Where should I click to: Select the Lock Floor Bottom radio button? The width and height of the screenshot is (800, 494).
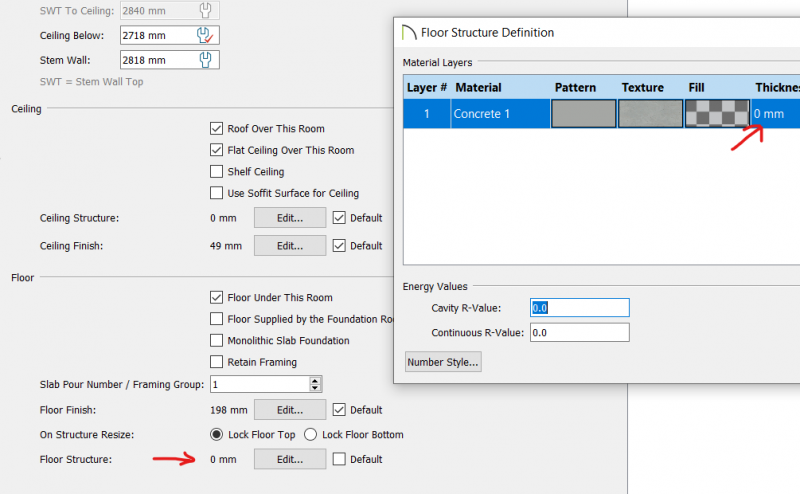(x=310, y=435)
